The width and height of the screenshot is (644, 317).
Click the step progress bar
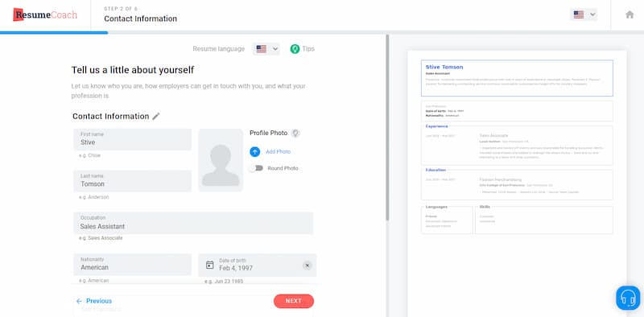coord(322,32)
